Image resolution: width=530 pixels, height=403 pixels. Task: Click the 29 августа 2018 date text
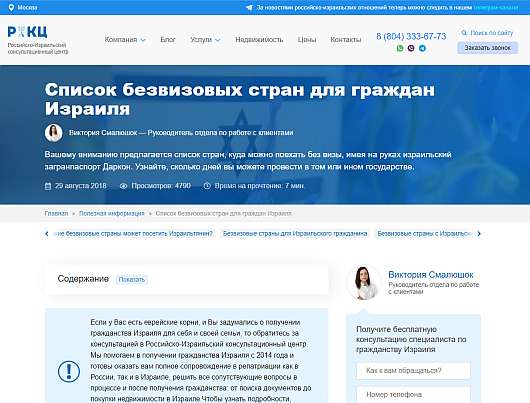pyautogui.click(x=80, y=186)
